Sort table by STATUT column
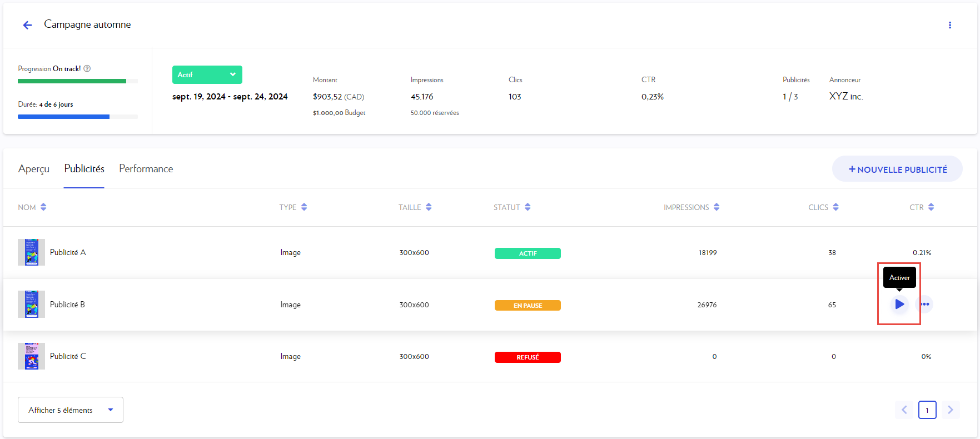Screen dimensions: 980x439 (528, 207)
